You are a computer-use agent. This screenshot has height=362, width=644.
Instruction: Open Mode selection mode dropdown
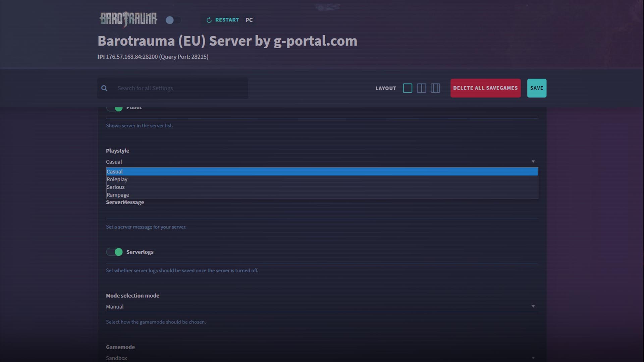pyautogui.click(x=322, y=307)
